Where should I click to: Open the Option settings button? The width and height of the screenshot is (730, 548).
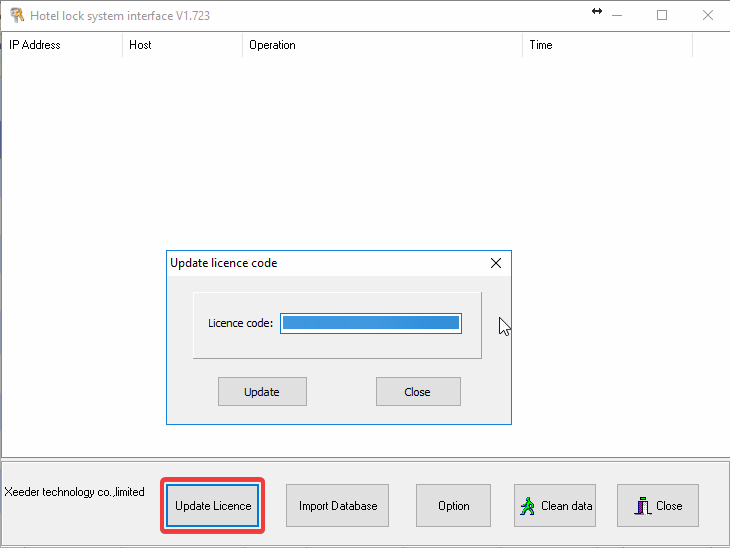[453, 506]
